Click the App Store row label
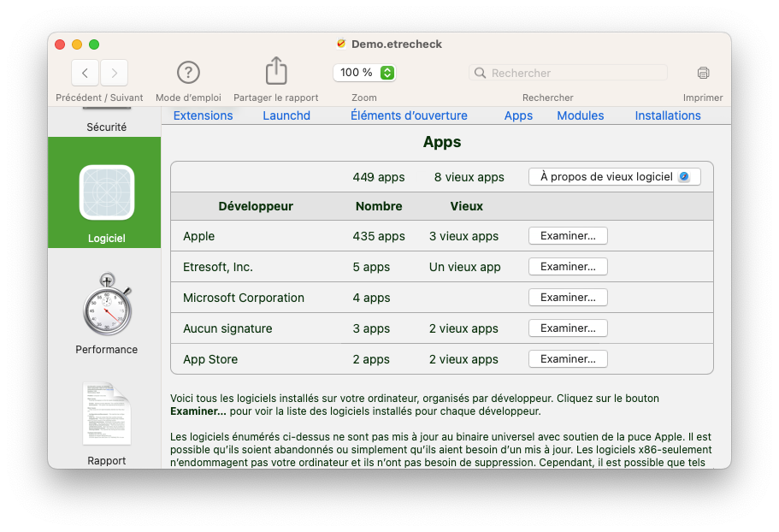779x532 pixels. click(x=210, y=359)
